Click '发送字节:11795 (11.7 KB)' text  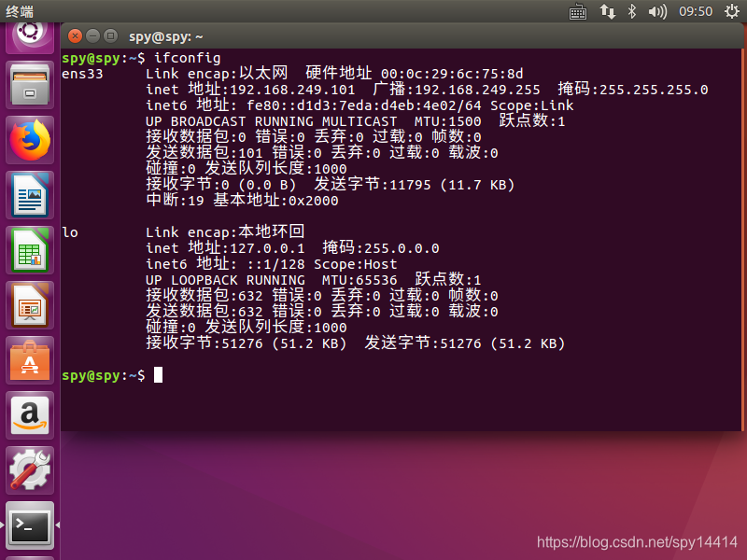414,184
